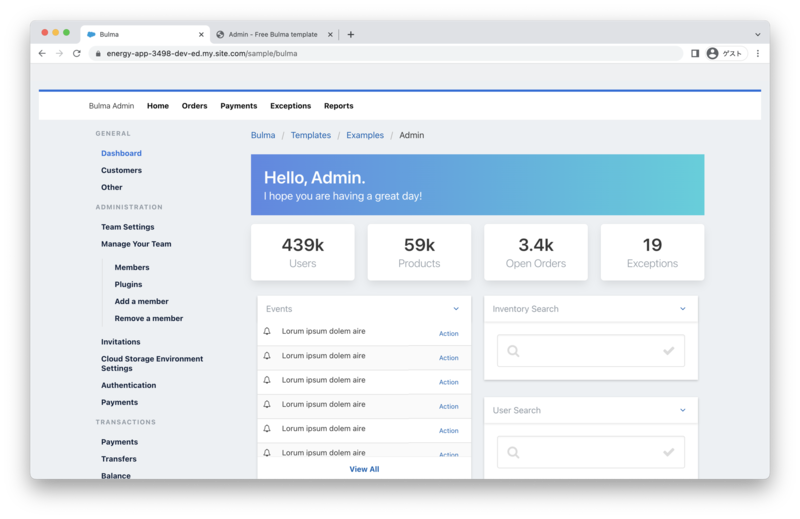Click the bell icon on the second event row

coord(267,356)
